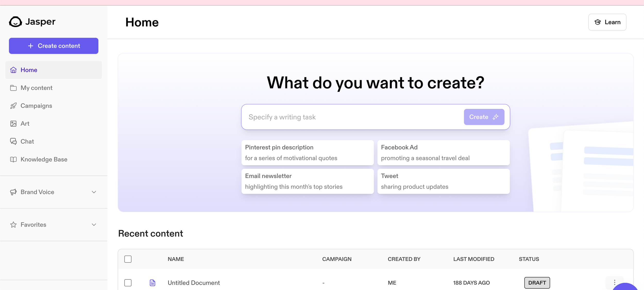Toggle the select-all checkbox in table header
Screen dimensions: 644x290
coord(128,259)
